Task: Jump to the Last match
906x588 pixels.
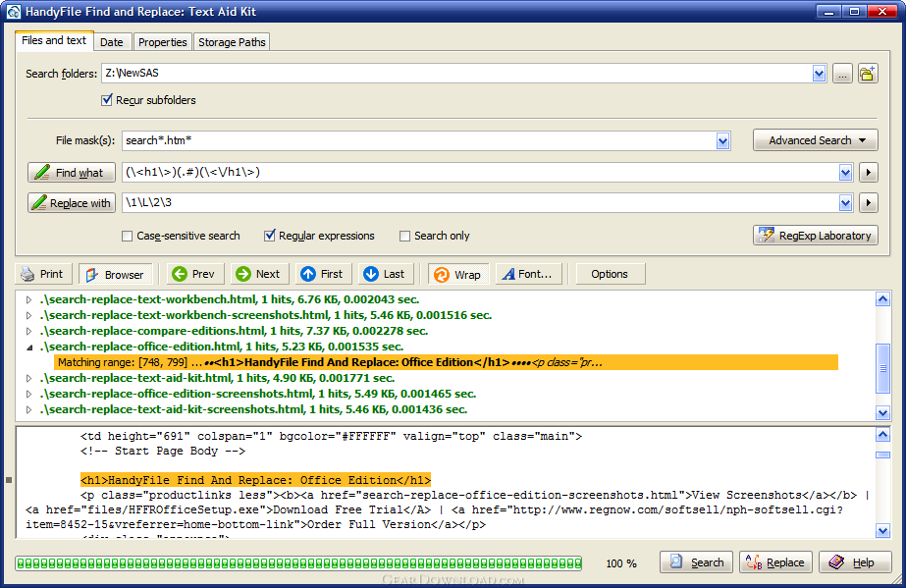Action: pos(386,274)
